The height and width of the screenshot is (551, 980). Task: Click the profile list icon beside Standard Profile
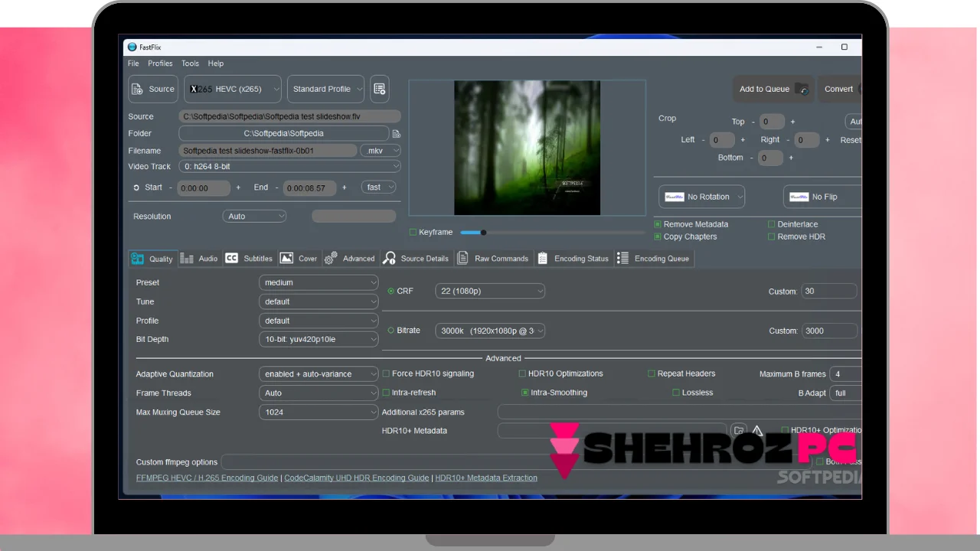(x=379, y=89)
